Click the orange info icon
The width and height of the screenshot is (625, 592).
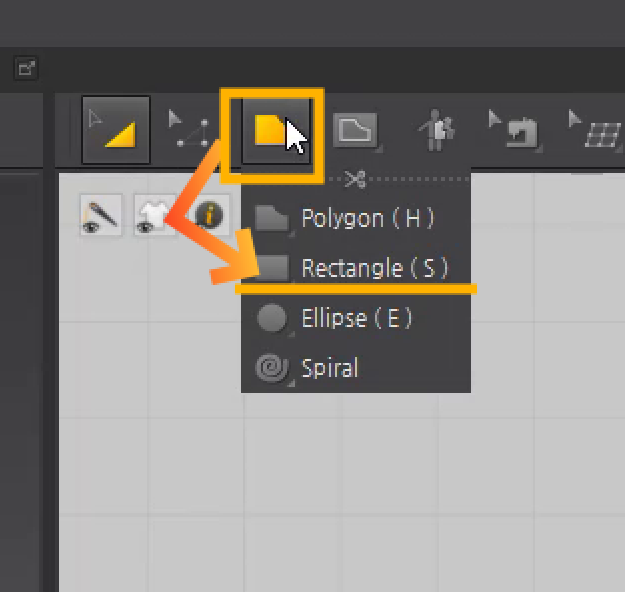209,215
